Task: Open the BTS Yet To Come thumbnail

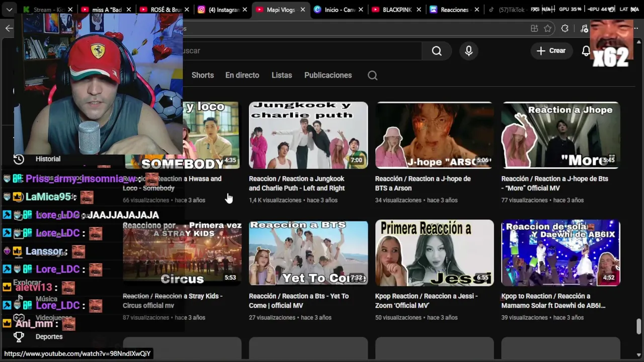Action: (x=308, y=253)
